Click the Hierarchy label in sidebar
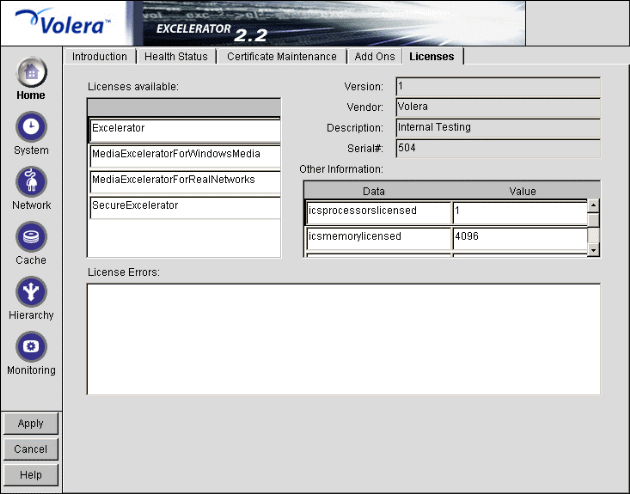 point(31,315)
